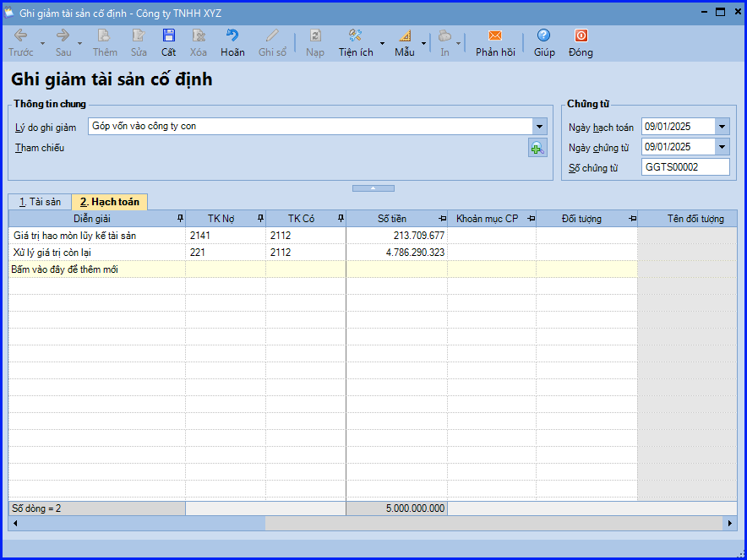Add a reference with green plus icon
Screen dimensions: 747x560
pyautogui.click(x=537, y=148)
